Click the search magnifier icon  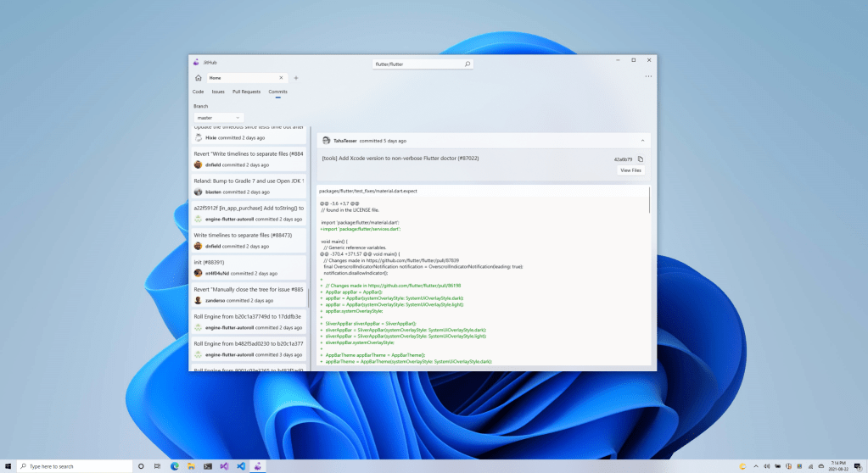[467, 64]
